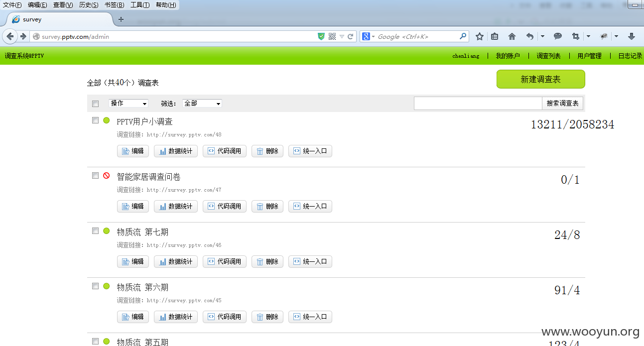Image resolution: width=644 pixels, height=346 pixels.
Task: Click the 搜索调查表 button
Action: click(562, 103)
